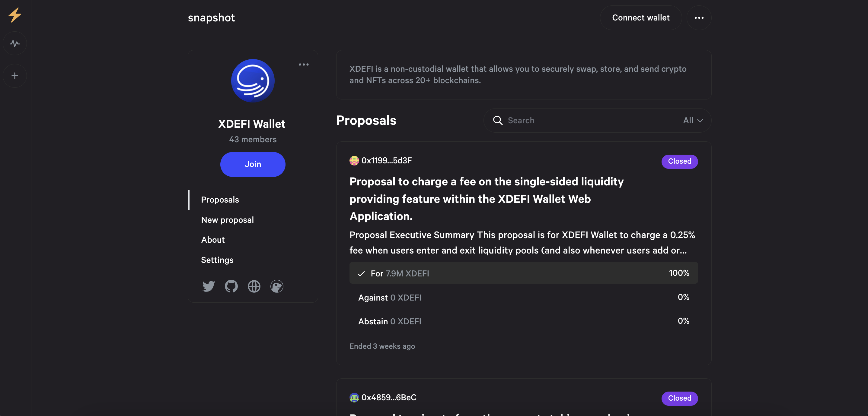Image resolution: width=868 pixels, height=416 pixels.
Task: Click proposal author 0x4859...6BeC
Action: (388, 398)
